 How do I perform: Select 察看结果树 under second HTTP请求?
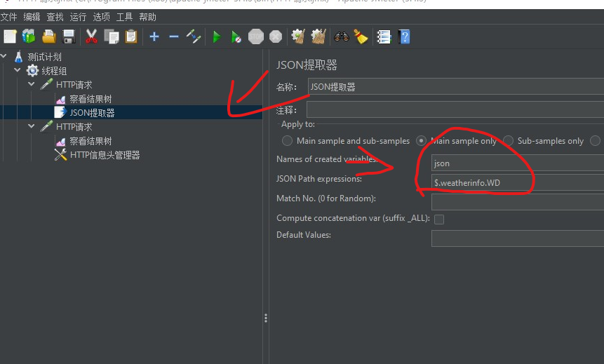point(90,141)
